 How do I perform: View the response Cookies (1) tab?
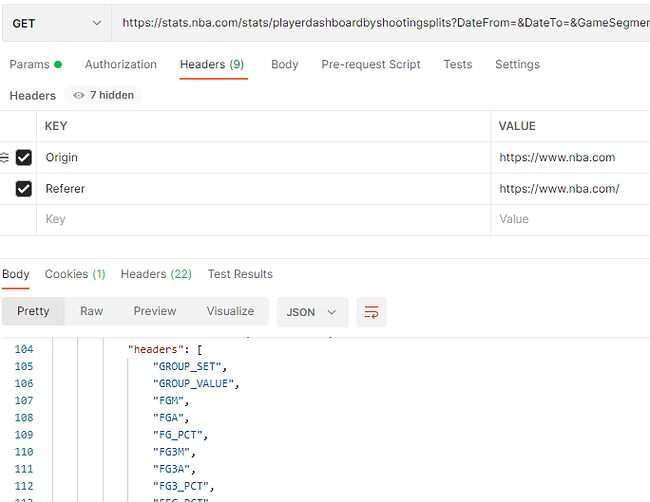pyautogui.click(x=74, y=274)
